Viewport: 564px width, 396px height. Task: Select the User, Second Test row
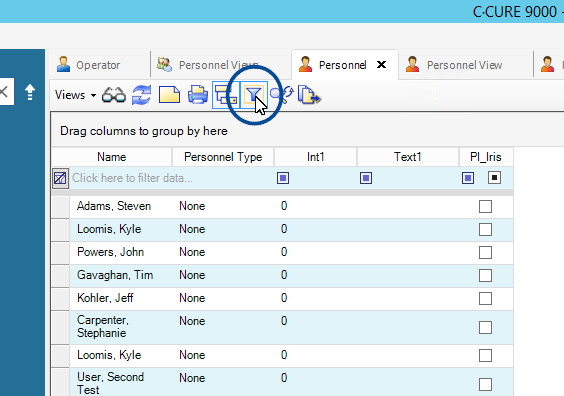(282, 382)
